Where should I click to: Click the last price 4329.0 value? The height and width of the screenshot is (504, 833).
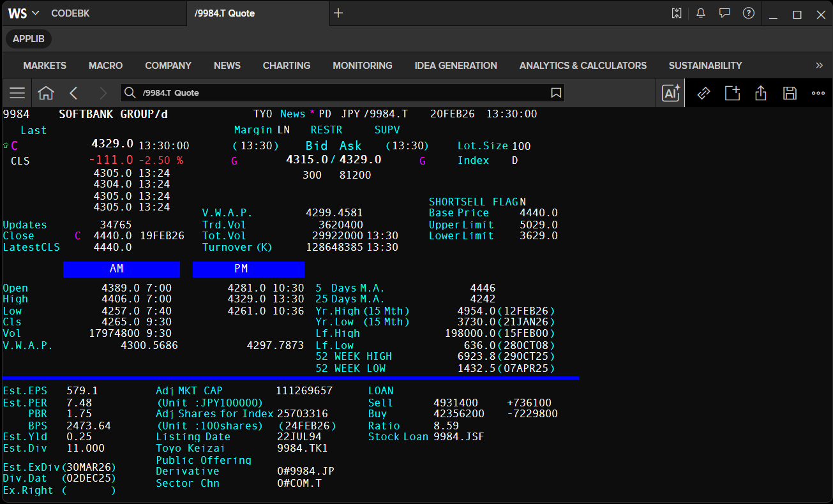pos(112,144)
